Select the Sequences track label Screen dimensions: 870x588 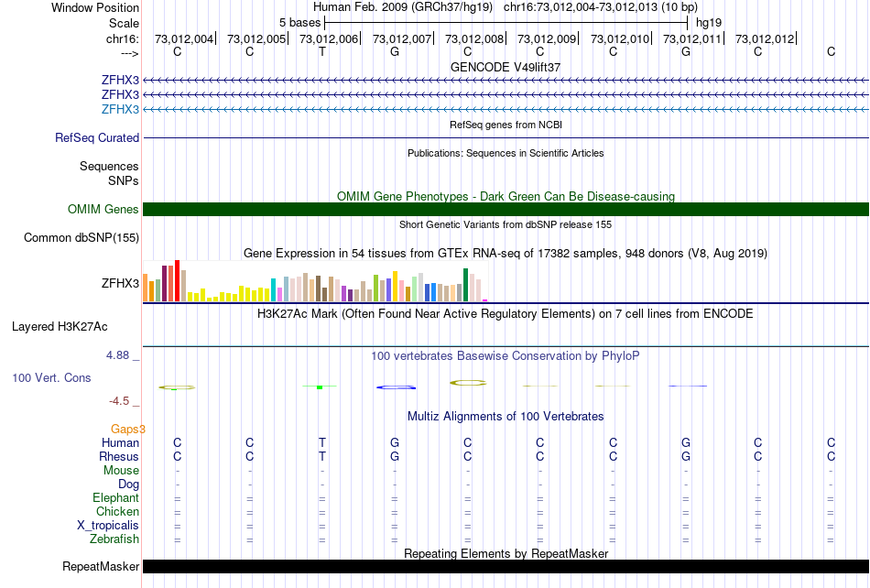pos(109,166)
